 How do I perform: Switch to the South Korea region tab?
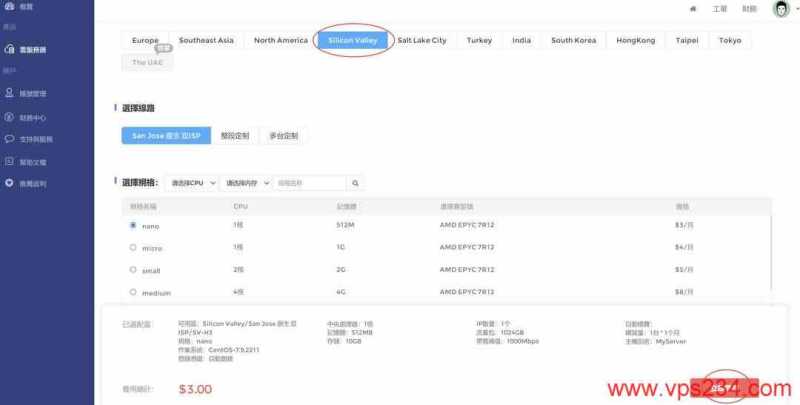click(x=573, y=40)
